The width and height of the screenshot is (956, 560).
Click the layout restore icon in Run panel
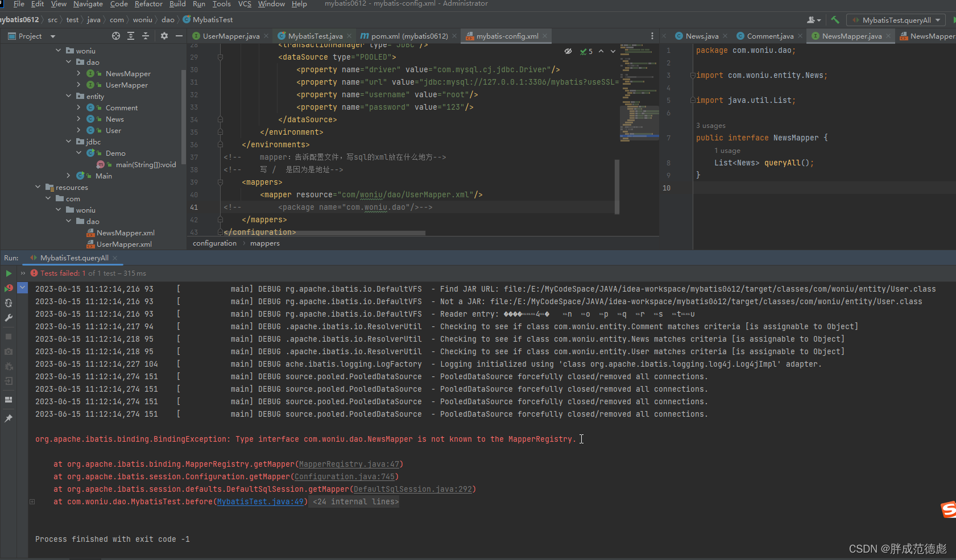pyautogui.click(x=9, y=400)
